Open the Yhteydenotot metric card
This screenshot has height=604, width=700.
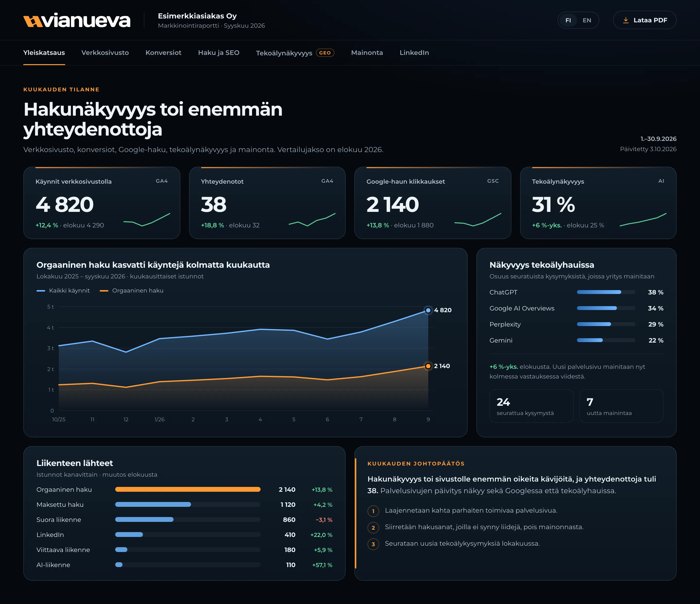[x=267, y=203]
